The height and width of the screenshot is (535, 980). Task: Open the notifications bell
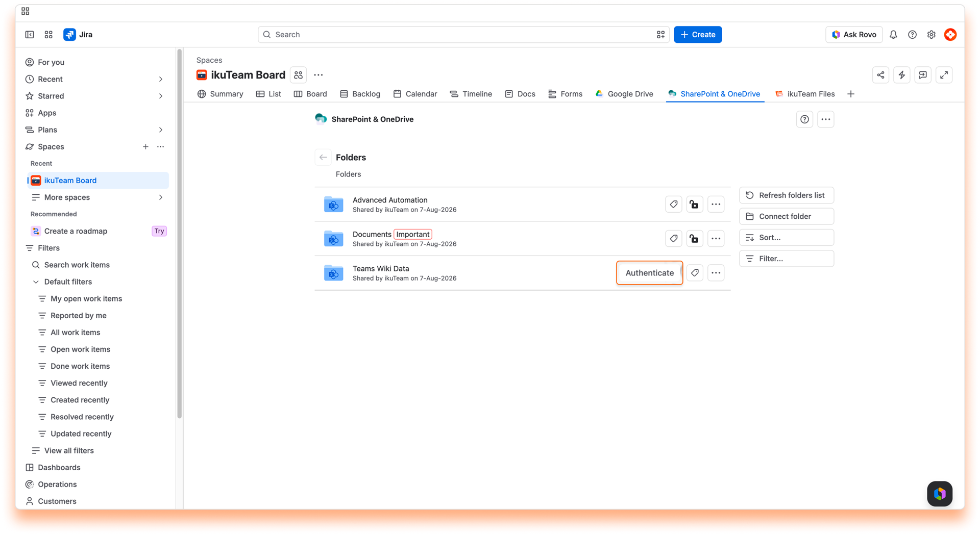click(893, 35)
